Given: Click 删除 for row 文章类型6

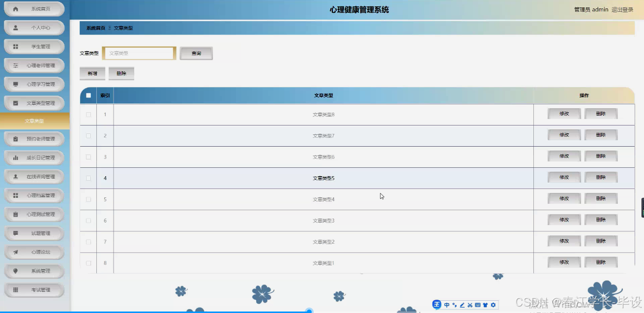Looking at the screenshot, I should pos(601,156).
